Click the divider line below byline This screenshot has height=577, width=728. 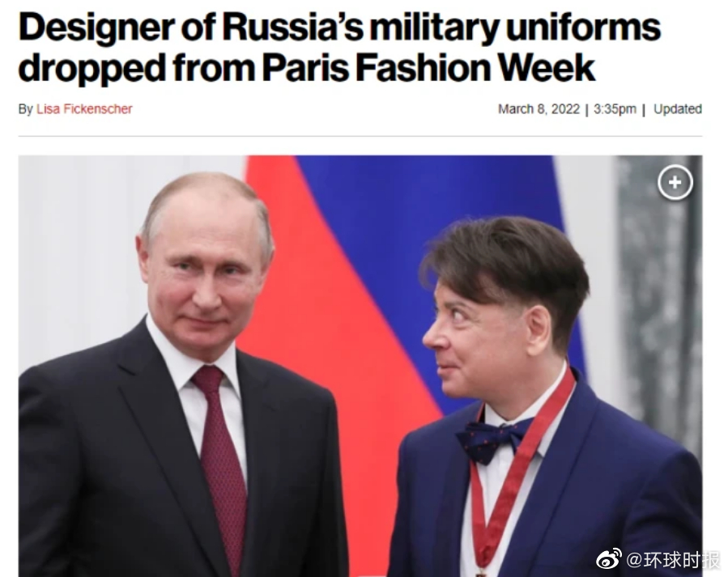(x=360, y=137)
